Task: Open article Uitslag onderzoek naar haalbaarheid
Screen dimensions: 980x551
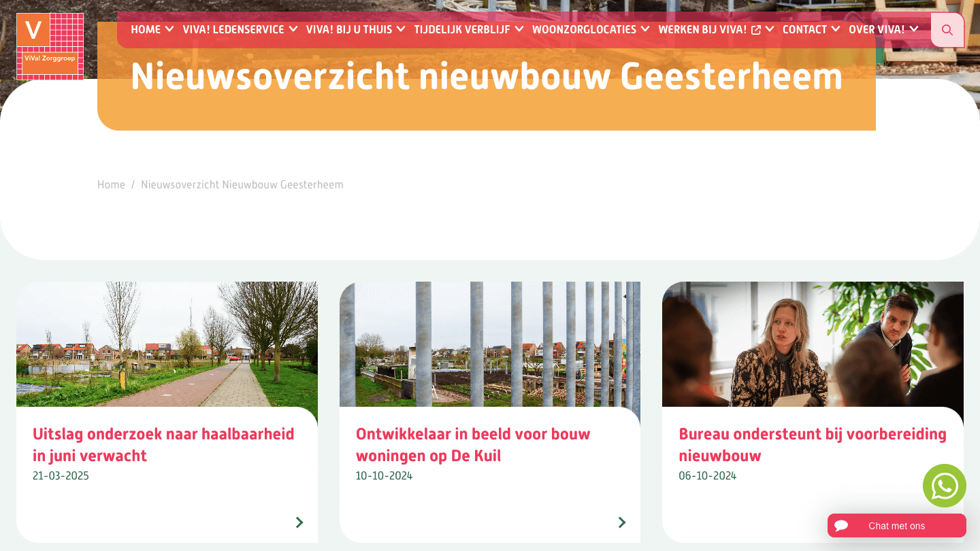Action: [x=163, y=444]
